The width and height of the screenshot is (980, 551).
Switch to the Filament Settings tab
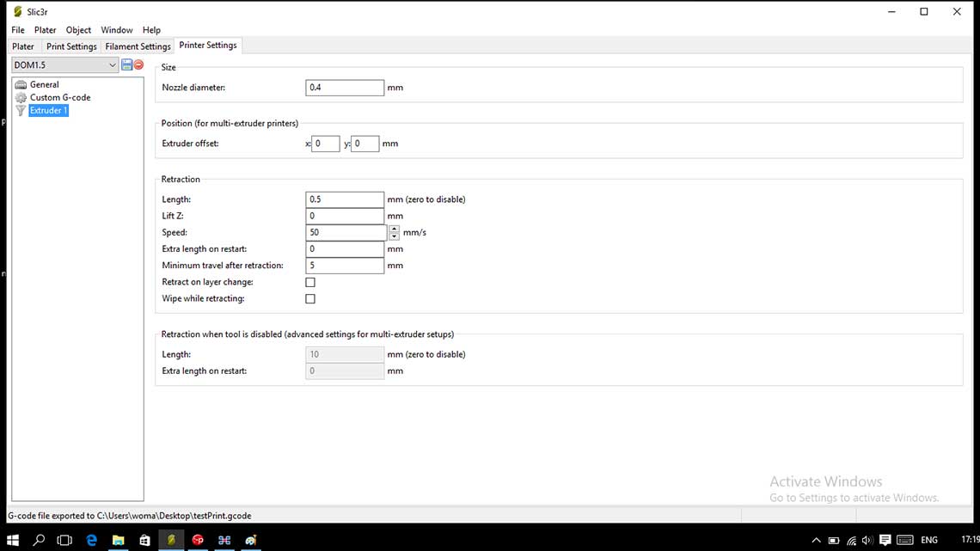click(138, 46)
